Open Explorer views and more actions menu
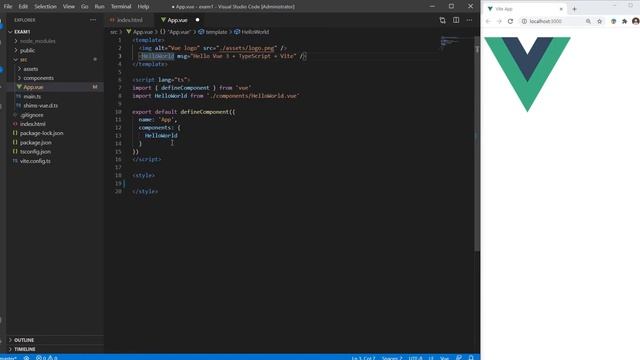 [93, 20]
